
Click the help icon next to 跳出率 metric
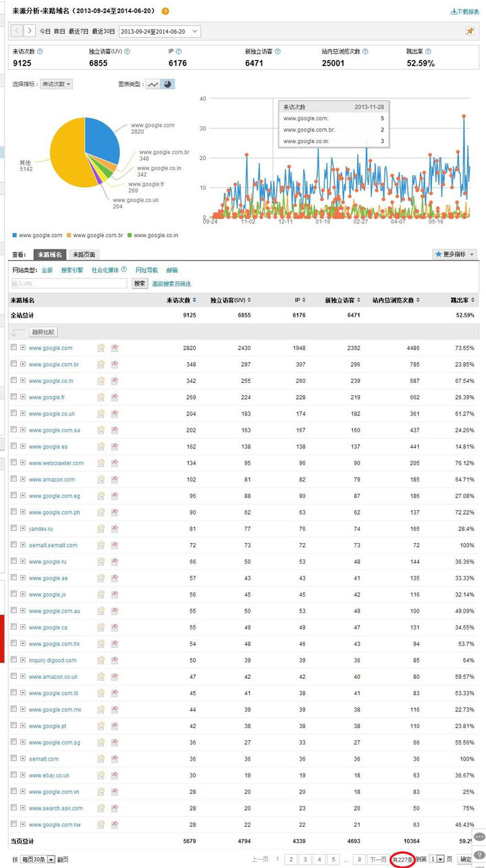tap(429, 51)
